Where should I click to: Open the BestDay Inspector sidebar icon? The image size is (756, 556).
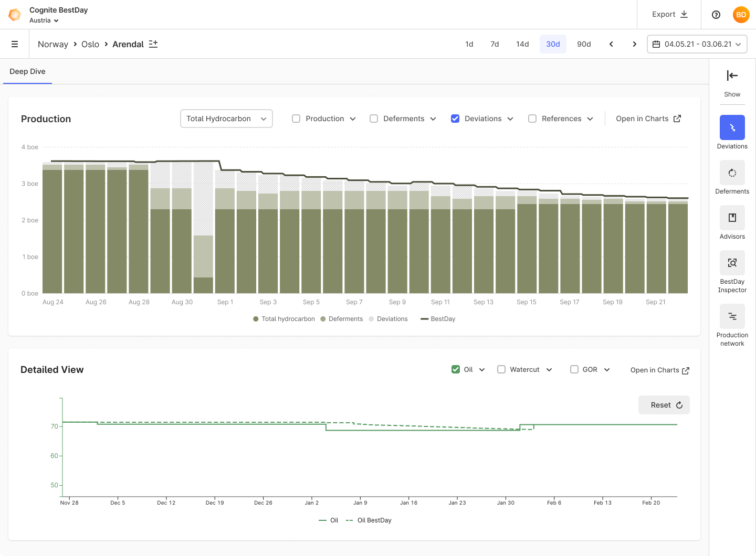732,263
